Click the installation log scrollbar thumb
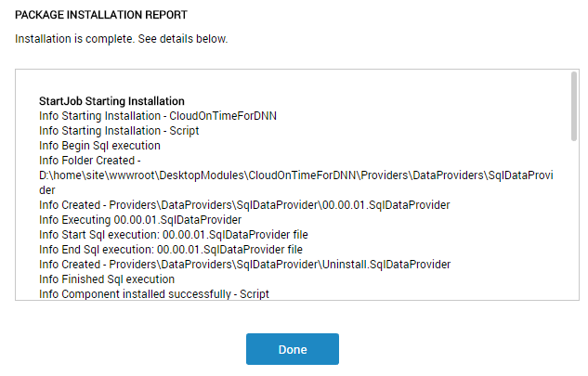Viewport: 588px width, 376px height. pyautogui.click(x=573, y=107)
